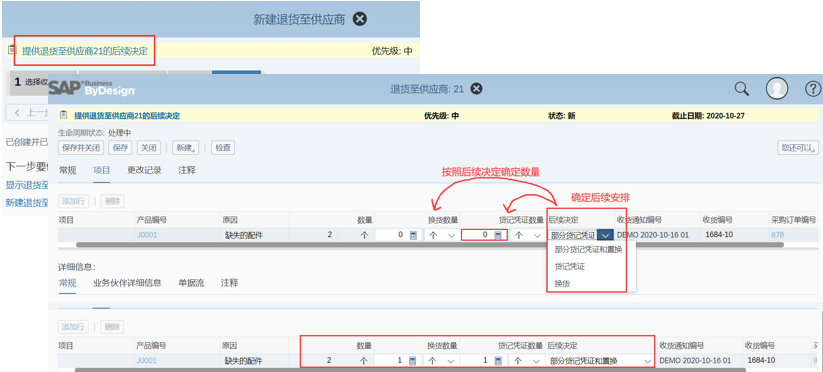Switch to the 项目 tab
This screenshot has height=372, width=823.
[x=101, y=170]
